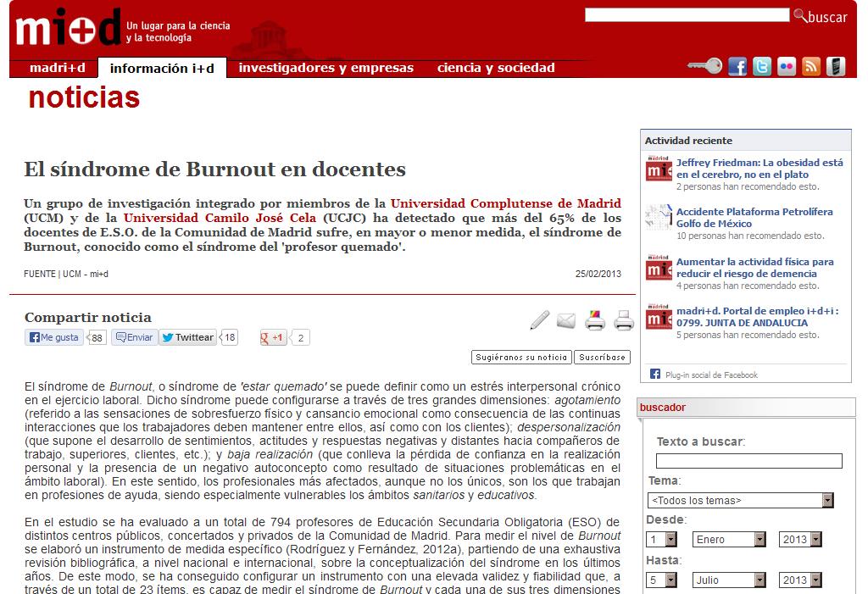Open ciencia y sociedad menu

coord(496,68)
